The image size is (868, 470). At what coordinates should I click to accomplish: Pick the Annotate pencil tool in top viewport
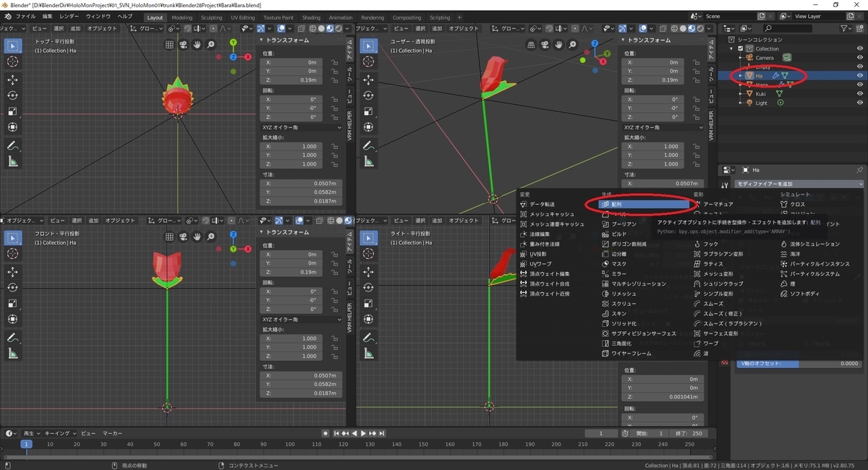click(x=13, y=145)
